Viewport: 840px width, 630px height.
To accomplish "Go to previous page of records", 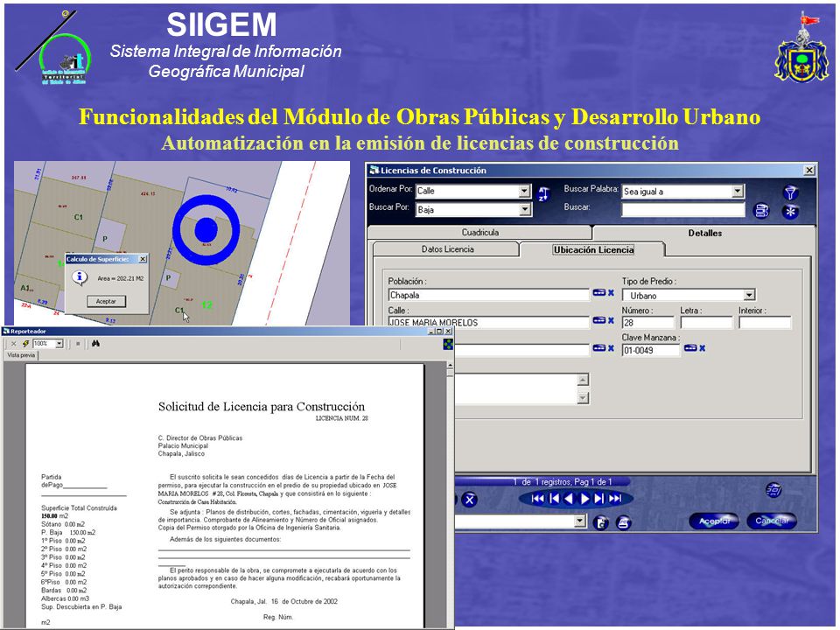I will coord(555,499).
